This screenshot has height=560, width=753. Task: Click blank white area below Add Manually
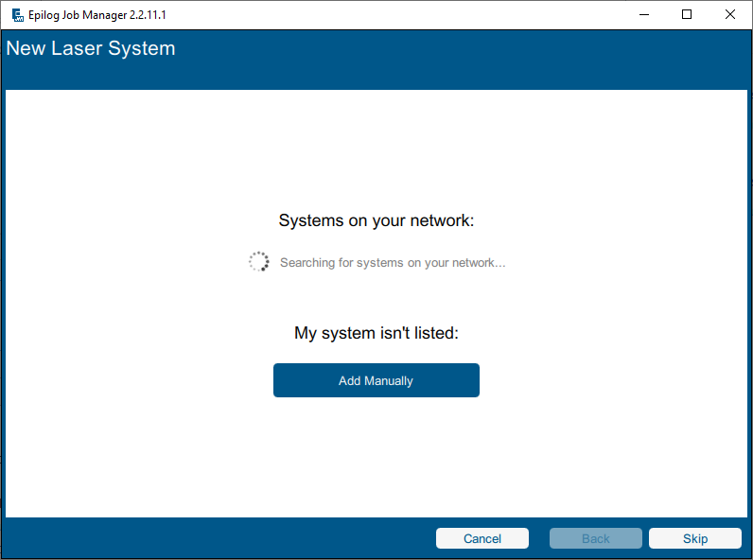point(376,454)
